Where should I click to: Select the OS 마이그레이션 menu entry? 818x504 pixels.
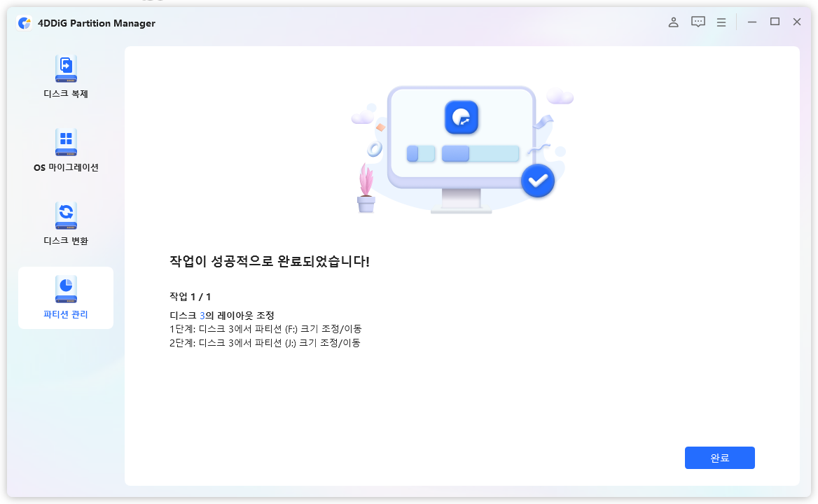65,167
